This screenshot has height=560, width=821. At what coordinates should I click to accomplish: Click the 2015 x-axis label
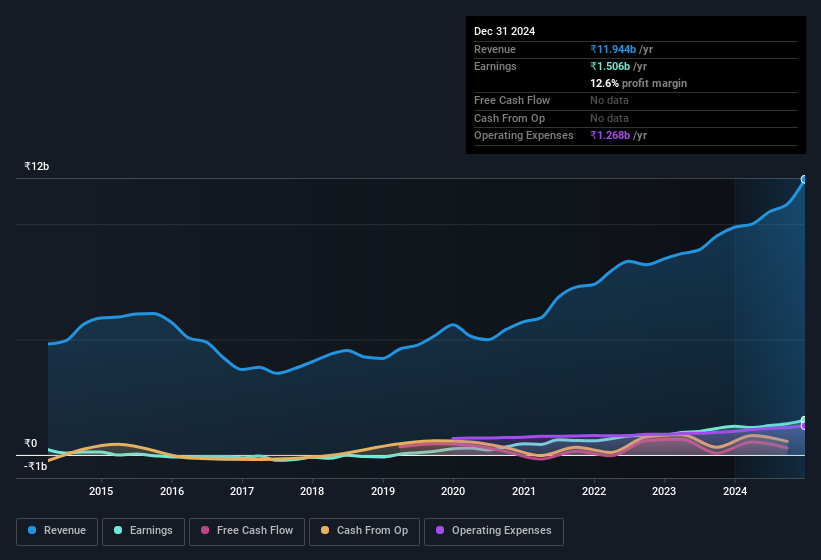tap(101, 491)
